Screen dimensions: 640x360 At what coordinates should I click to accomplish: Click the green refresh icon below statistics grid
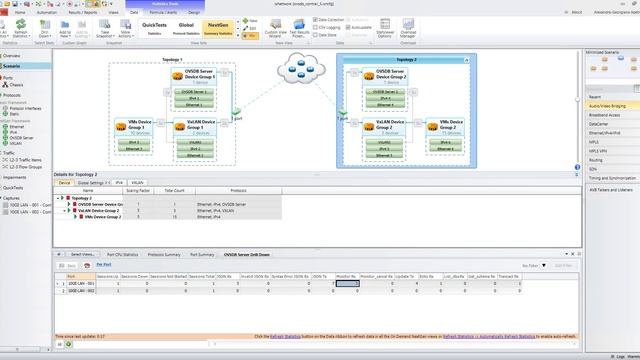pos(69,344)
